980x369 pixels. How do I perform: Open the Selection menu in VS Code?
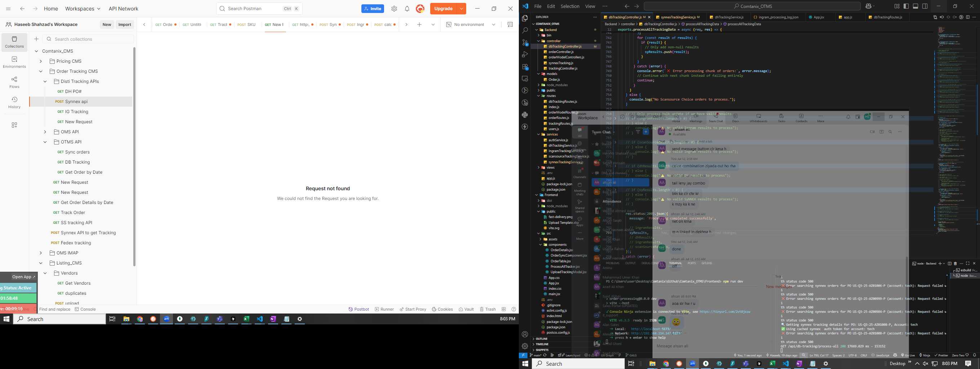[570, 6]
